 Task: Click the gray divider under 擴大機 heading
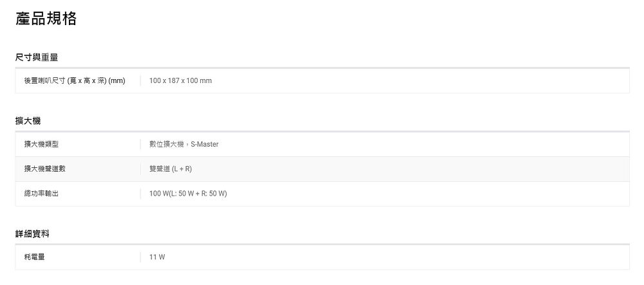[x=323, y=132]
